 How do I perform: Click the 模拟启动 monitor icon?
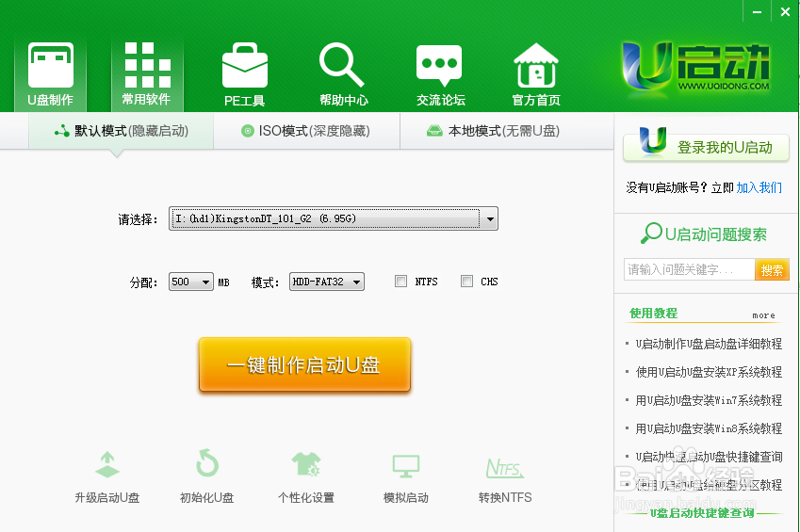[x=405, y=466]
